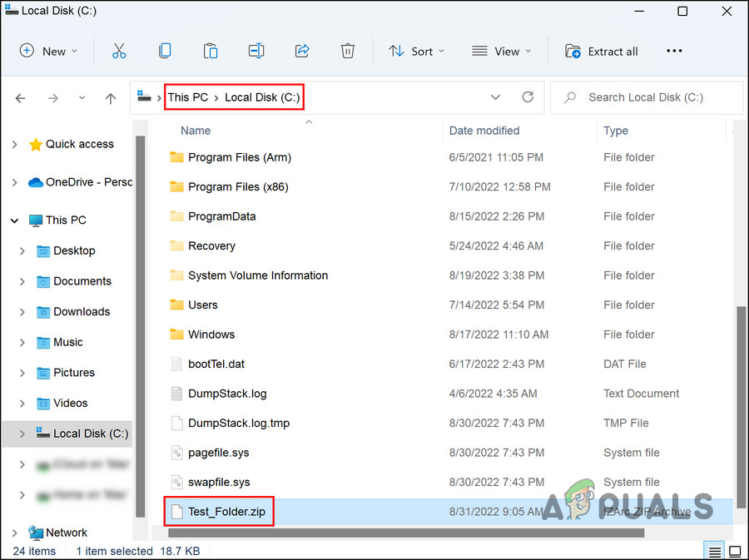The image size is (749, 560).
Task: Click This PC in address breadcrumb
Action: [x=188, y=97]
